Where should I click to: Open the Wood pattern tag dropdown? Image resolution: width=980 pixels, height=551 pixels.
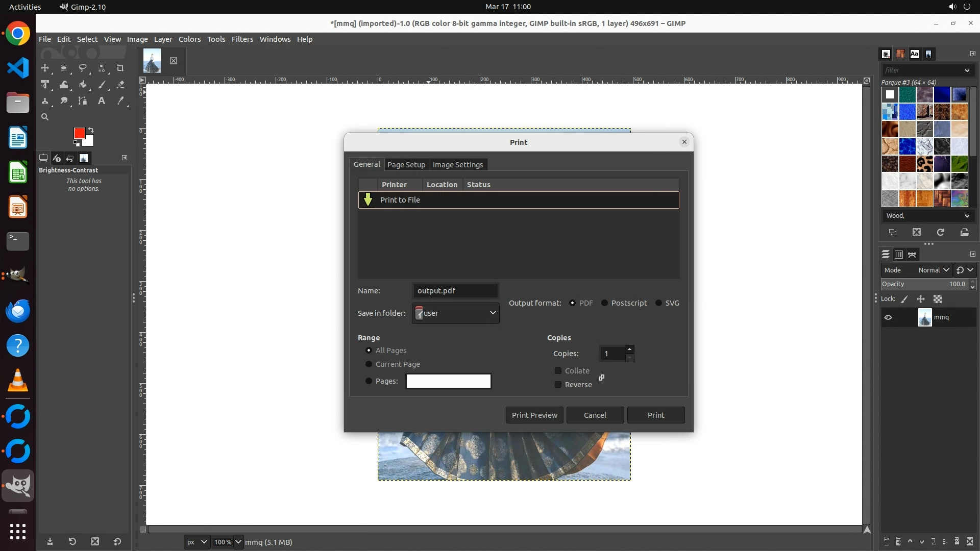pyautogui.click(x=966, y=216)
